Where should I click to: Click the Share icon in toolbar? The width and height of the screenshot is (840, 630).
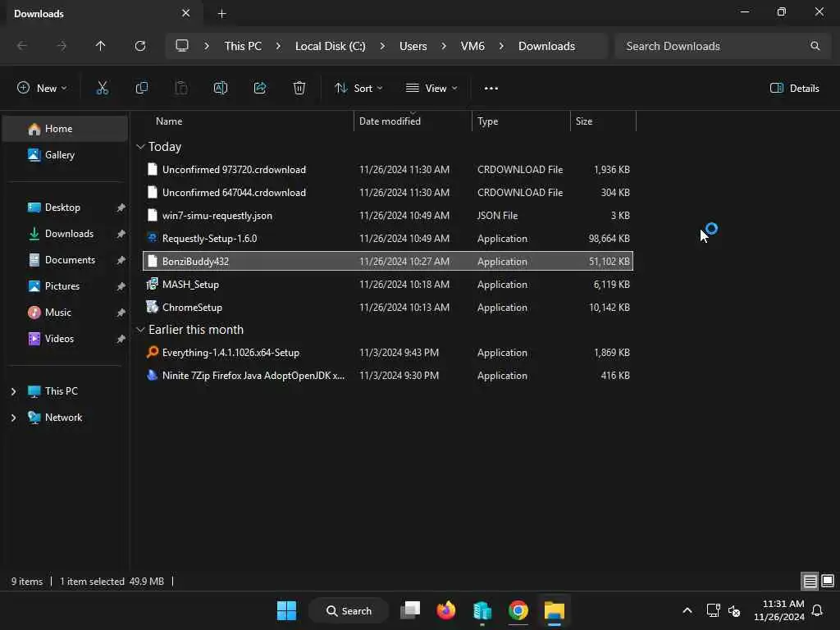tap(260, 89)
